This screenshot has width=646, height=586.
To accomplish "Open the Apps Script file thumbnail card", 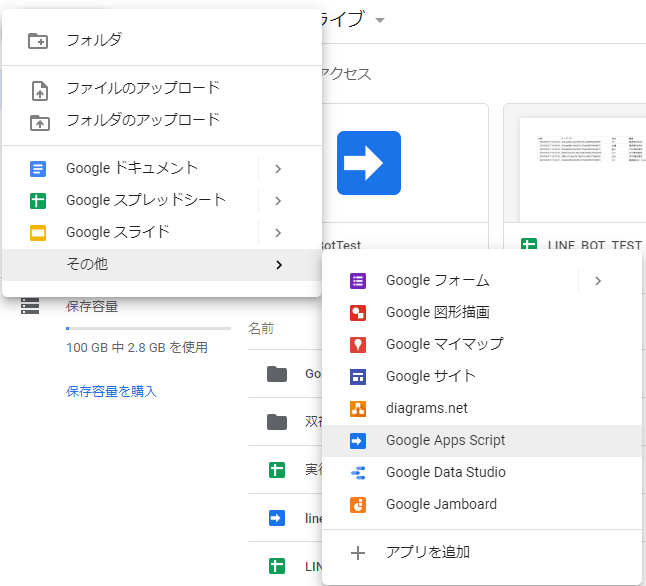I will [405, 178].
